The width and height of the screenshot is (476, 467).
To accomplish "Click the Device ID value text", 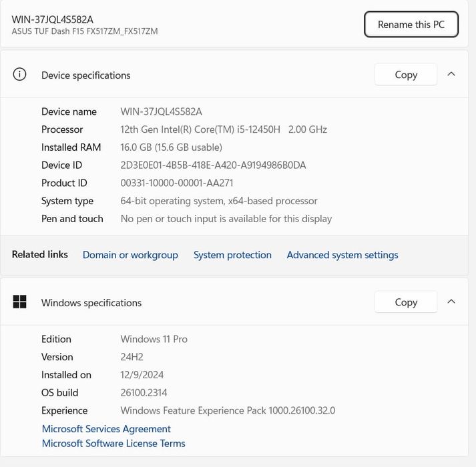I will click(x=213, y=165).
